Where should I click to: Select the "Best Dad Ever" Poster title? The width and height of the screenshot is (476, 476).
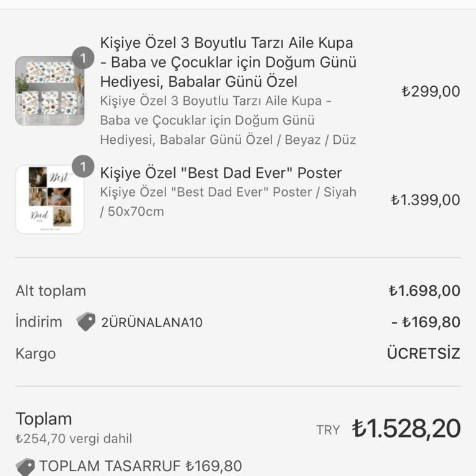[x=221, y=173]
